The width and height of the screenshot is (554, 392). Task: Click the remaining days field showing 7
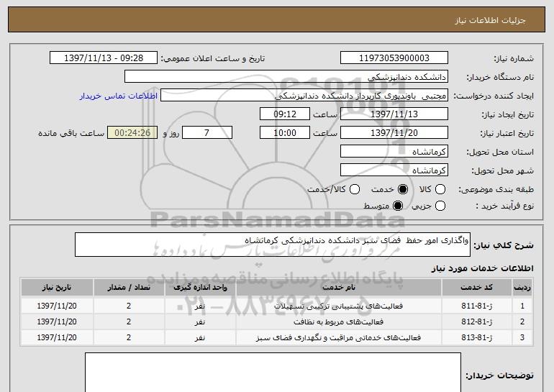click(207, 133)
